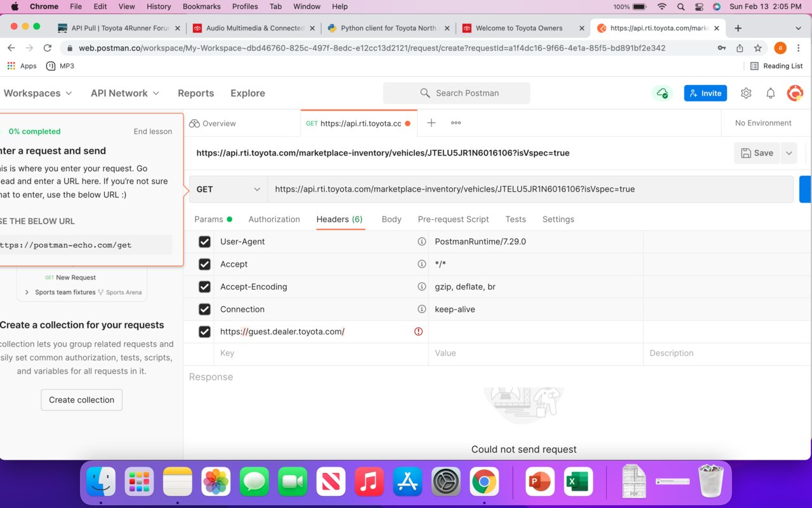The height and width of the screenshot is (508, 812).
Task: Go back in Chrome
Action: click(x=11, y=48)
